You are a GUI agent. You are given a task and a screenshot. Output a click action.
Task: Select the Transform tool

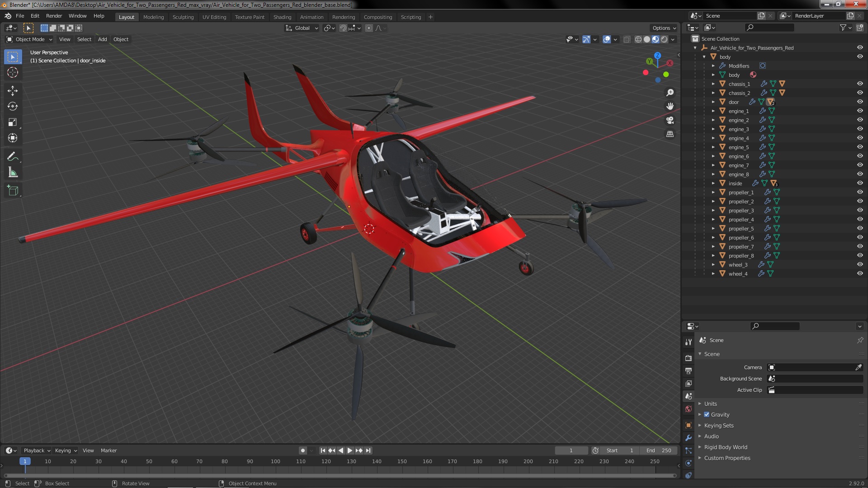tap(13, 138)
